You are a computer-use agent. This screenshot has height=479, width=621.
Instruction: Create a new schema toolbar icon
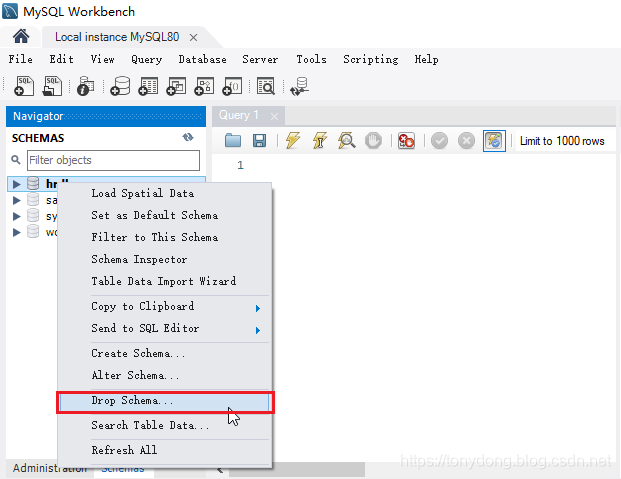pyautogui.click(x=120, y=86)
